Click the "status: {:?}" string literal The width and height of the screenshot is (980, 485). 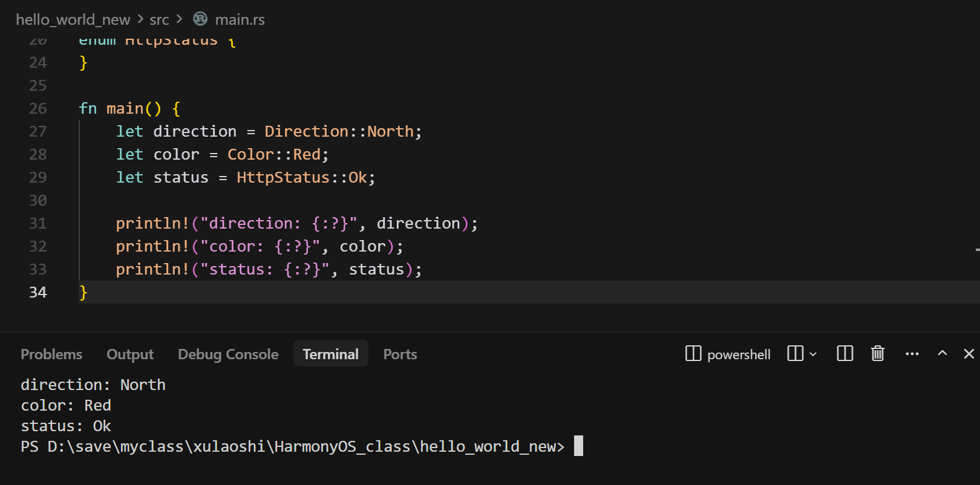pos(265,270)
